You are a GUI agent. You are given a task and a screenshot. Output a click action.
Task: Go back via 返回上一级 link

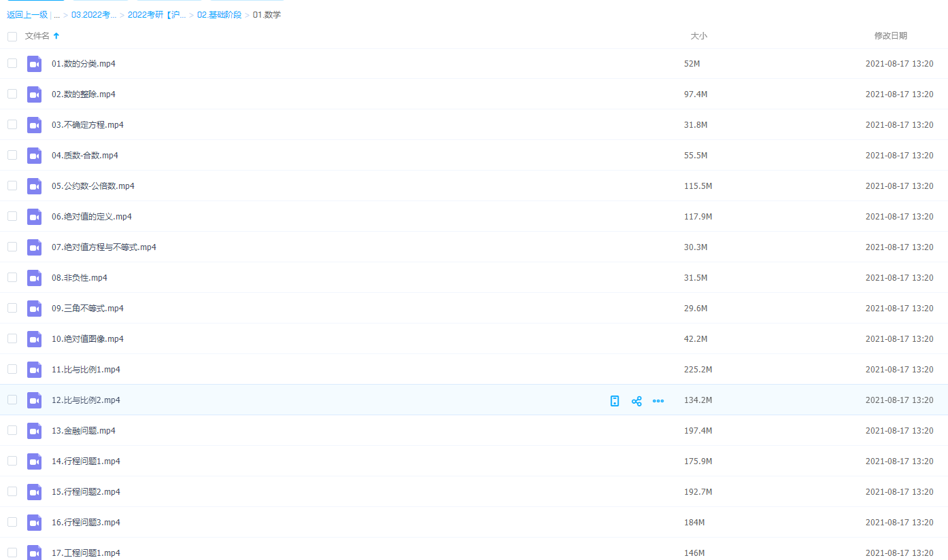point(27,15)
